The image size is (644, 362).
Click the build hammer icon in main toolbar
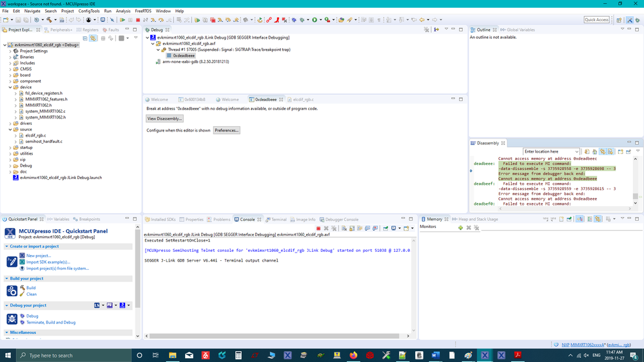(49, 20)
